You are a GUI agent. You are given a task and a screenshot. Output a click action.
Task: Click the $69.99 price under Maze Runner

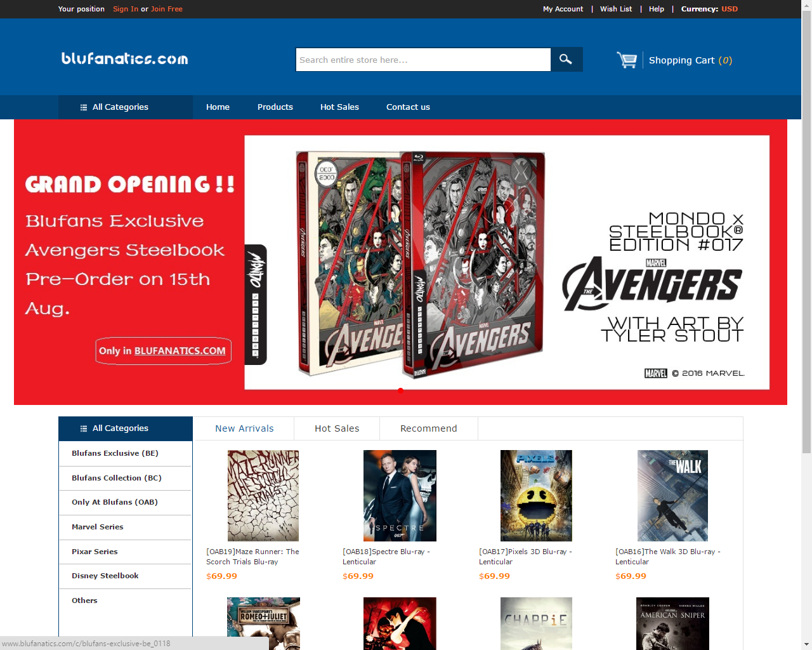click(x=221, y=576)
